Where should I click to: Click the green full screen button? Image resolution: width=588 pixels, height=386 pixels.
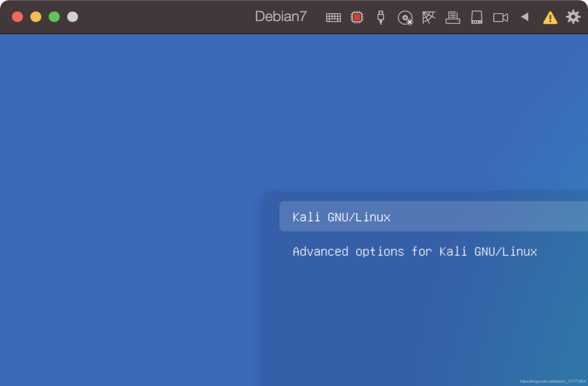[x=54, y=17]
